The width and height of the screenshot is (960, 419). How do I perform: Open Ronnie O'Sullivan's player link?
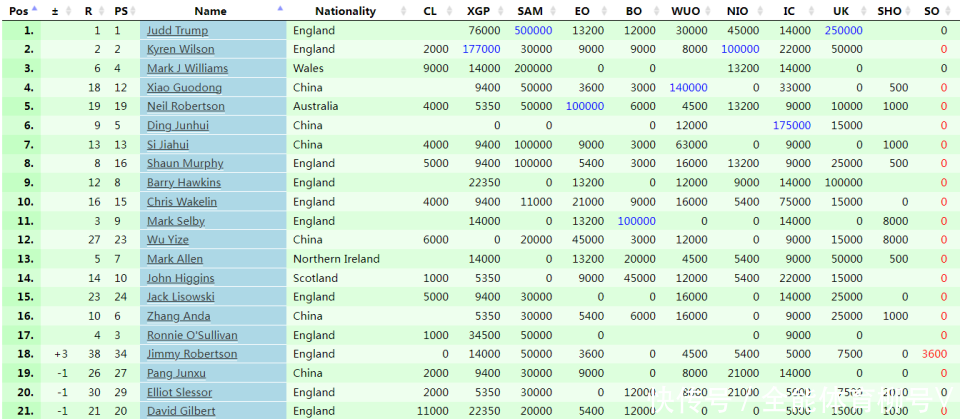click(192, 335)
